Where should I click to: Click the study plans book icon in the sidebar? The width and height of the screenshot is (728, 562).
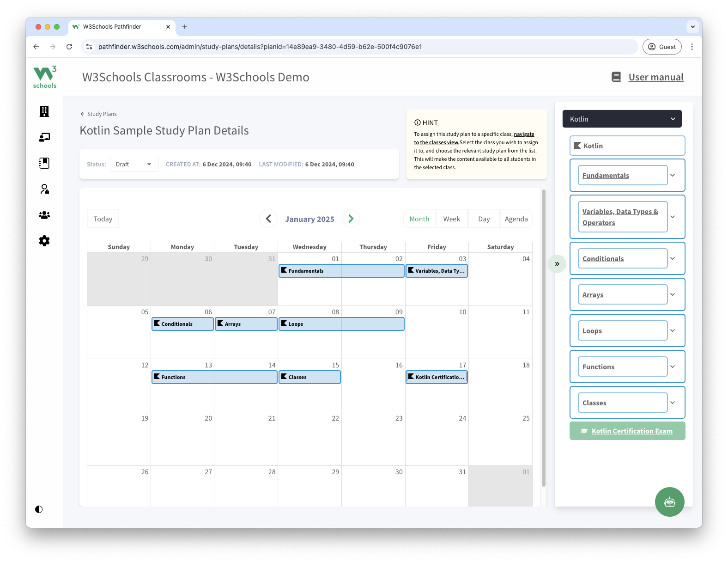coord(44,163)
